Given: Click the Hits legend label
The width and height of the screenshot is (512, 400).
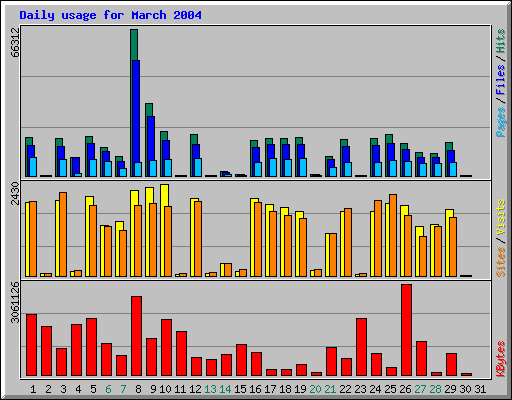Looking at the screenshot, I should click(500, 41).
